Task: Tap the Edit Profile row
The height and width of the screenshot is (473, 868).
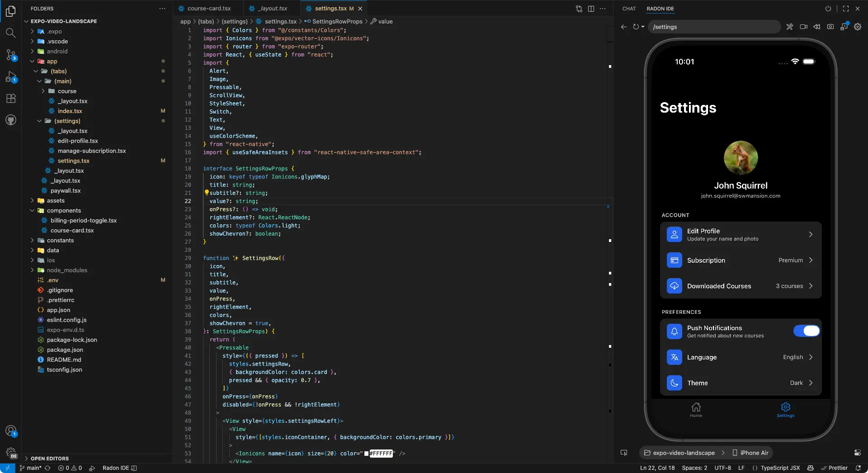Action: [741, 234]
